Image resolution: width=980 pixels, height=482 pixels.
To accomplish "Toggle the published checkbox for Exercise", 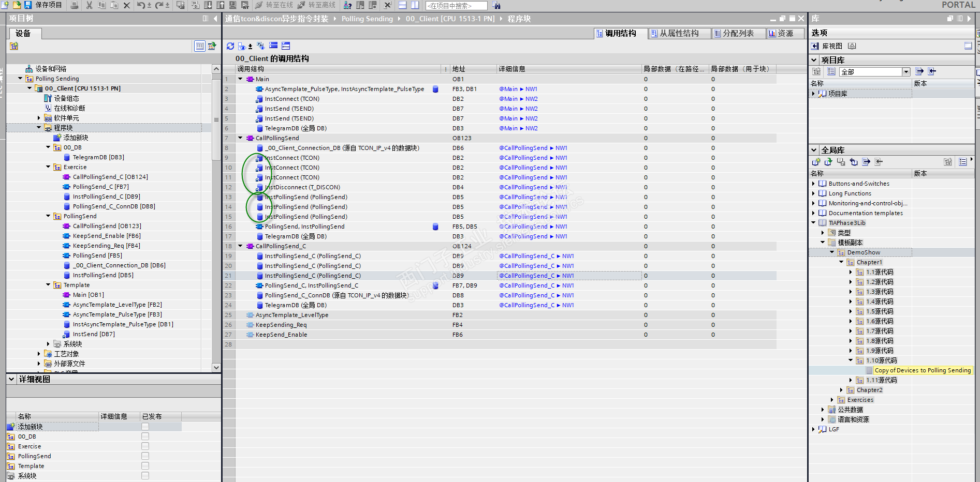I will click(145, 446).
